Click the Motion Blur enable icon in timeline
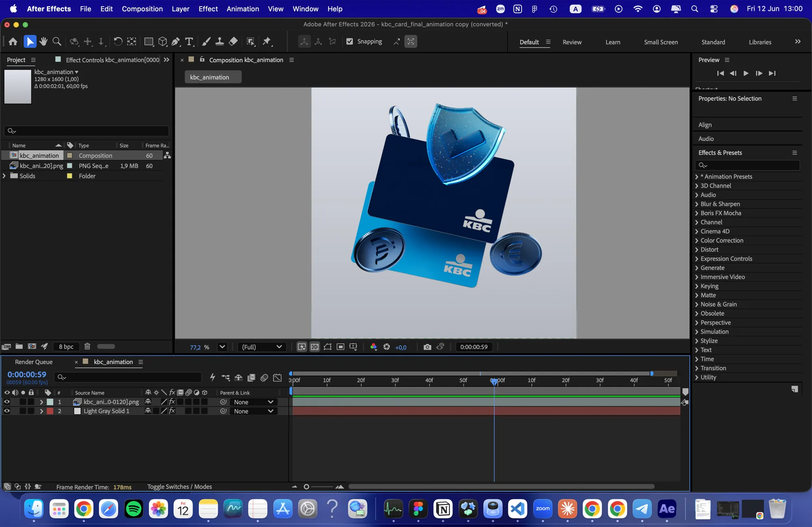This screenshot has width=812, height=527. pos(264,378)
